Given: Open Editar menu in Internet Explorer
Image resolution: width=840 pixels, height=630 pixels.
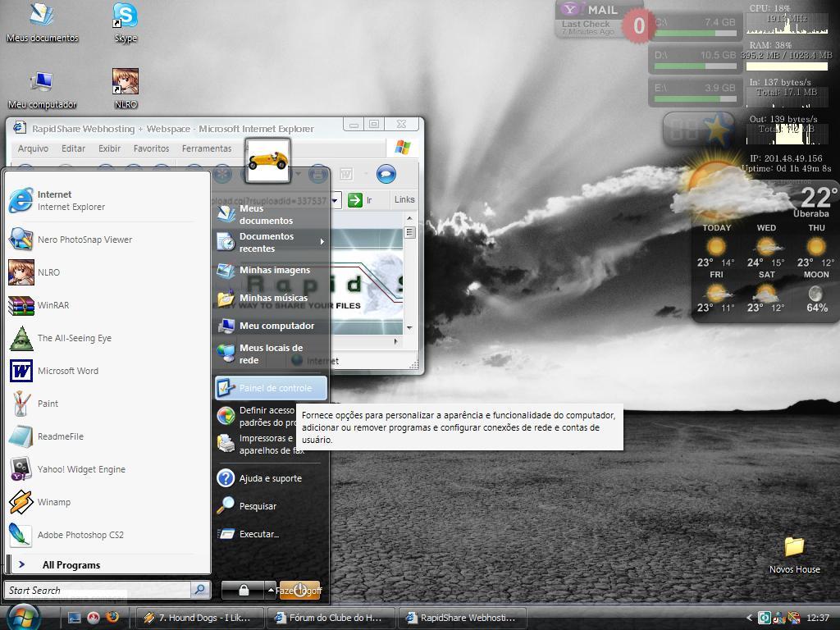Looking at the screenshot, I should pyautogui.click(x=73, y=148).
